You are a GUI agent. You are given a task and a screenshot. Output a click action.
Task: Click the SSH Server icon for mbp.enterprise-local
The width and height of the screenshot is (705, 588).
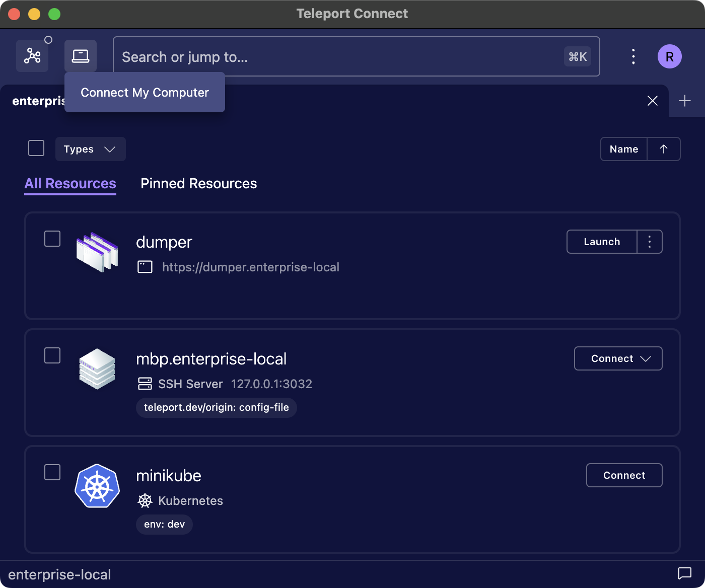point(145,384)
